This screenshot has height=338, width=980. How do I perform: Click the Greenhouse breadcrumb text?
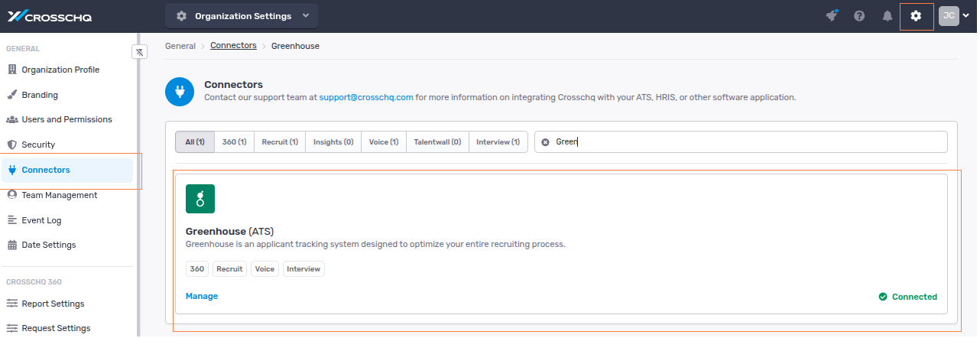pos(296,46)
